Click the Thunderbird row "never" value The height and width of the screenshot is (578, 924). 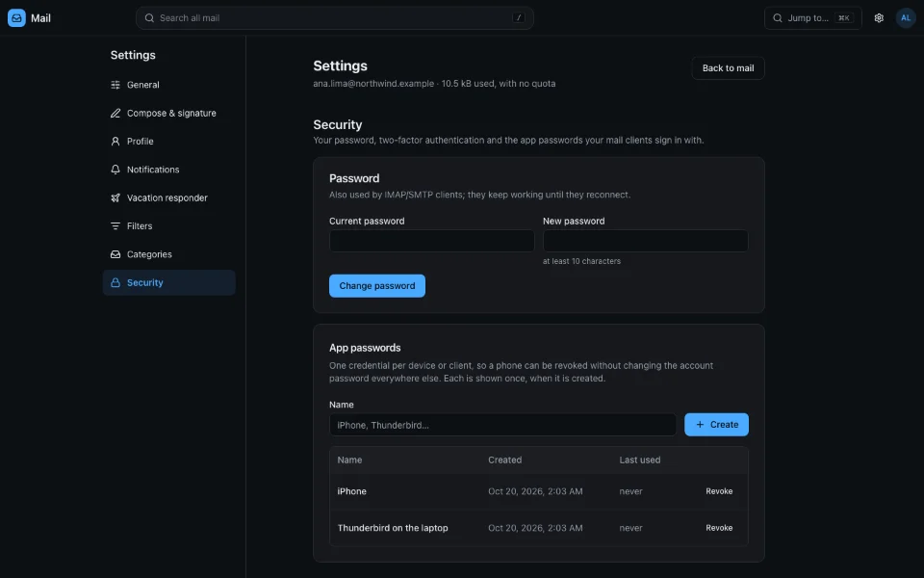[630, 528]
